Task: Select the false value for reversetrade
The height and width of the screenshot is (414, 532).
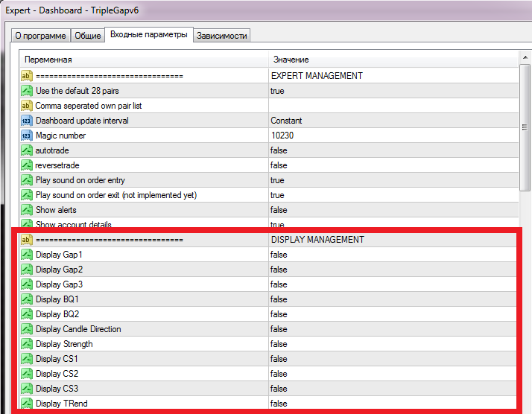Action: tap(393, 165)
